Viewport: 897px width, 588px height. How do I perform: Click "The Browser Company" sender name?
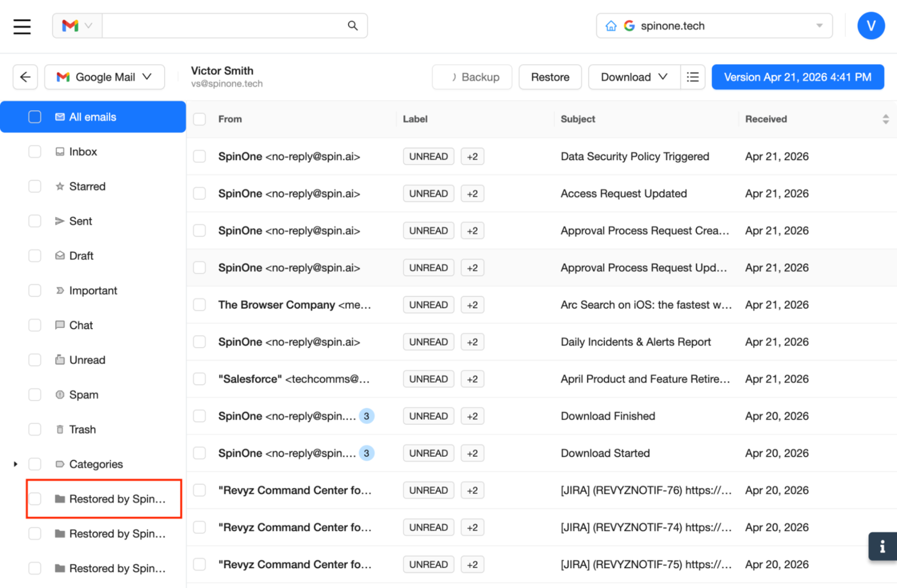point(277,305)
